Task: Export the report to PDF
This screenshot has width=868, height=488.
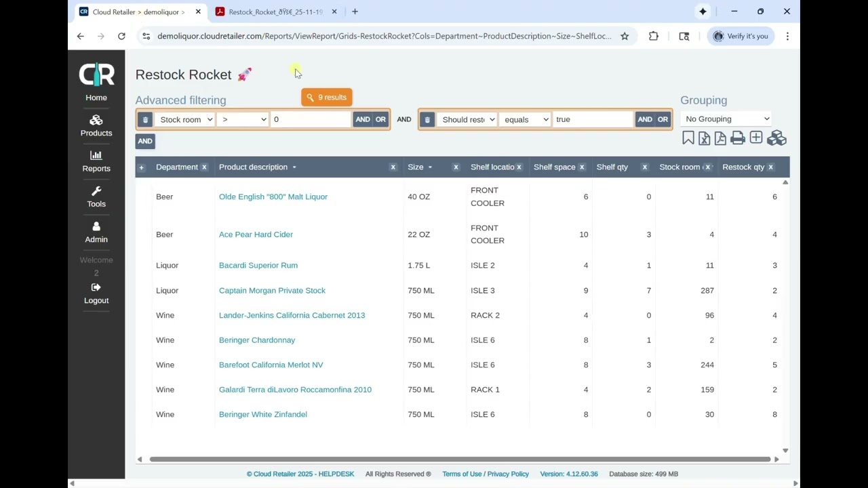Action: [720, 138]
